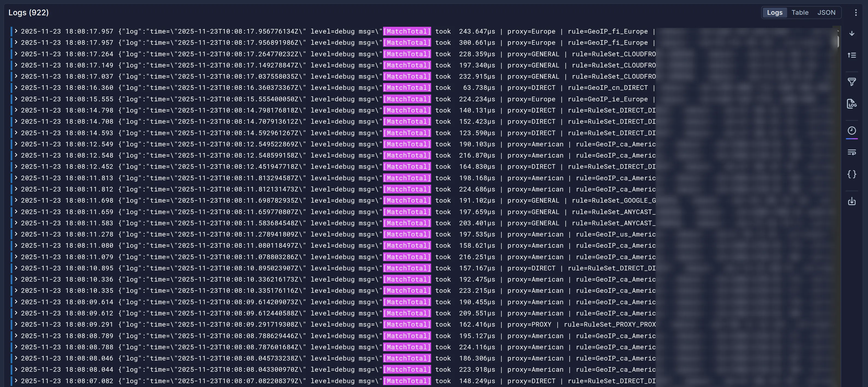
Task: Click the sort order lines icon
Action: coord(852,55)
